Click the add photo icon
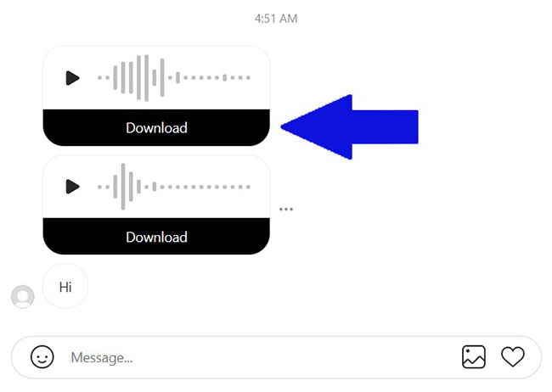The width and height of the screenshot is (552, 392). coord(474,357)
